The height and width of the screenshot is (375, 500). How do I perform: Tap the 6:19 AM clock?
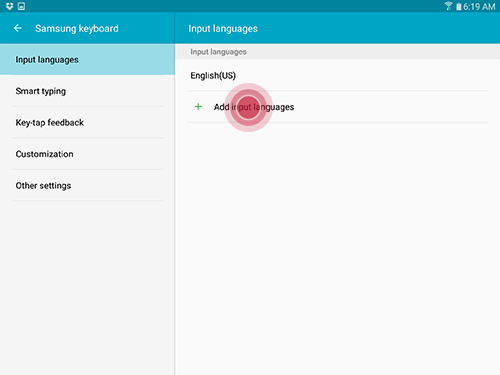[479, 6]
